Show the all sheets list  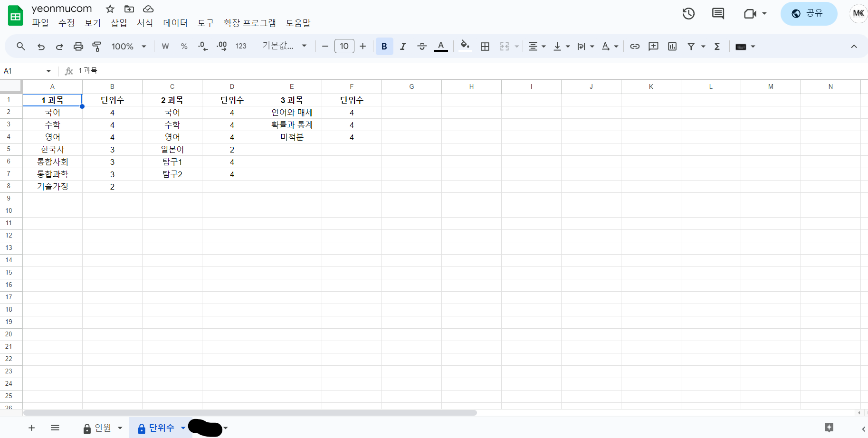point(55,428)
